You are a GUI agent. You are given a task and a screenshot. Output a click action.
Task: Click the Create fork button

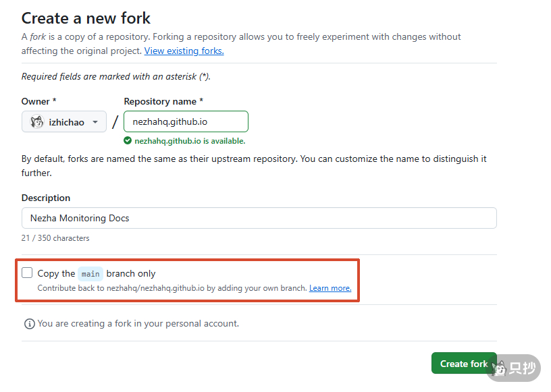tap(464, 363)
